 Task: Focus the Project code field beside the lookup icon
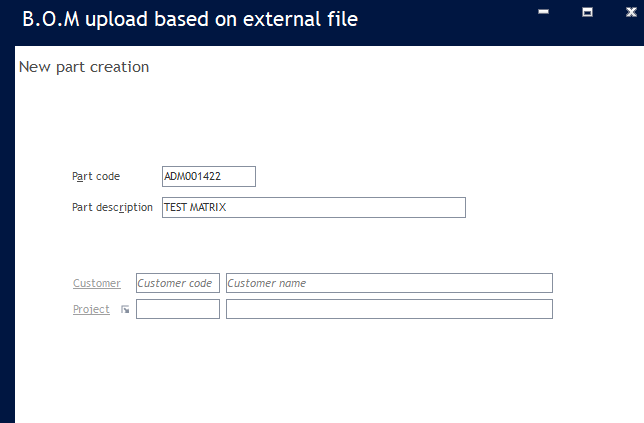177,309
